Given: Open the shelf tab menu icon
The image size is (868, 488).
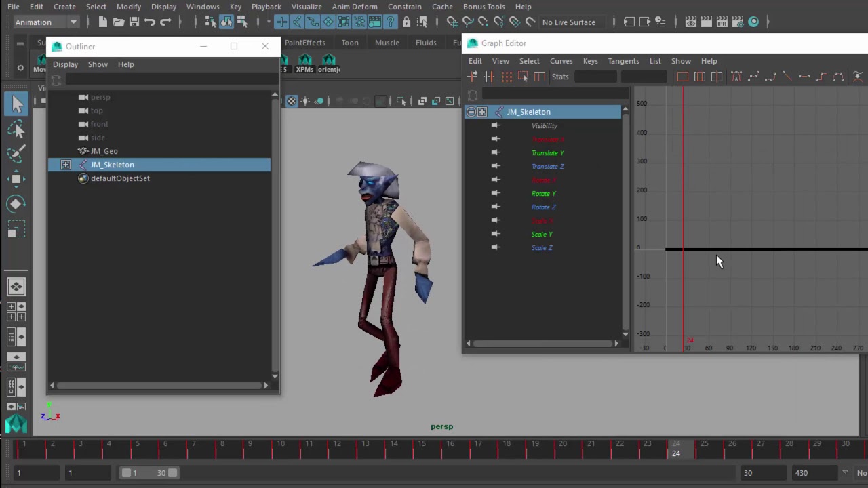Looking at the screenshot, I should [20, 44].
